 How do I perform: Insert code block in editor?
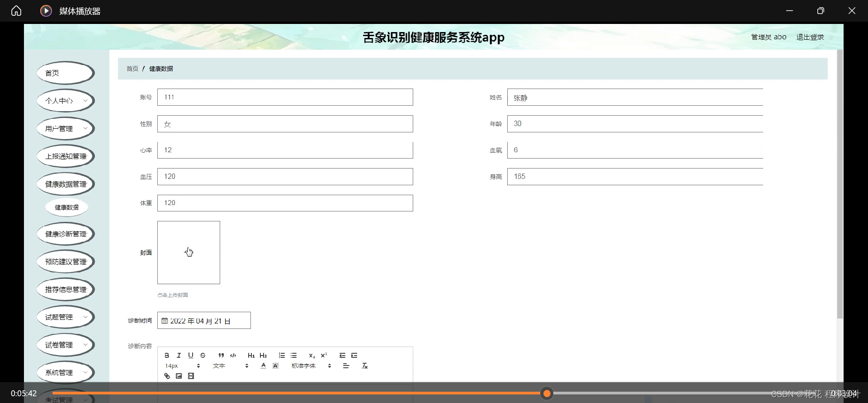(x=233, y=356)
